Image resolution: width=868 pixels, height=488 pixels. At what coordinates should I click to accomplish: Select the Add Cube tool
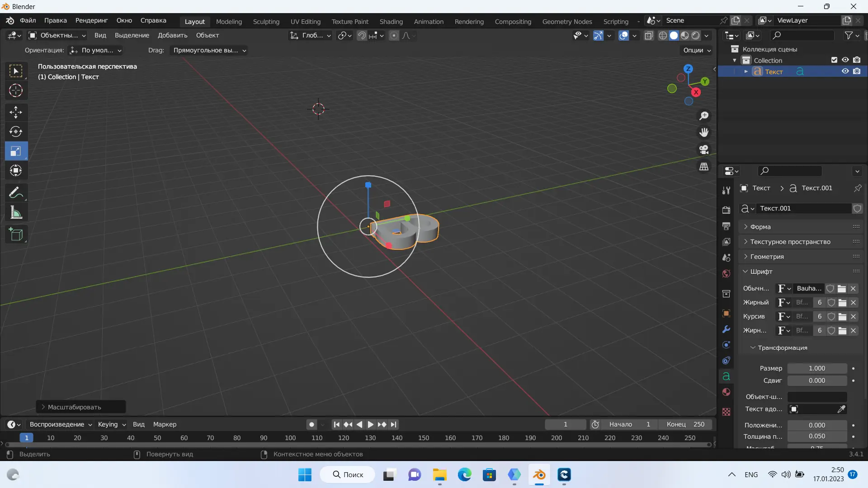(x=16, y=234)
